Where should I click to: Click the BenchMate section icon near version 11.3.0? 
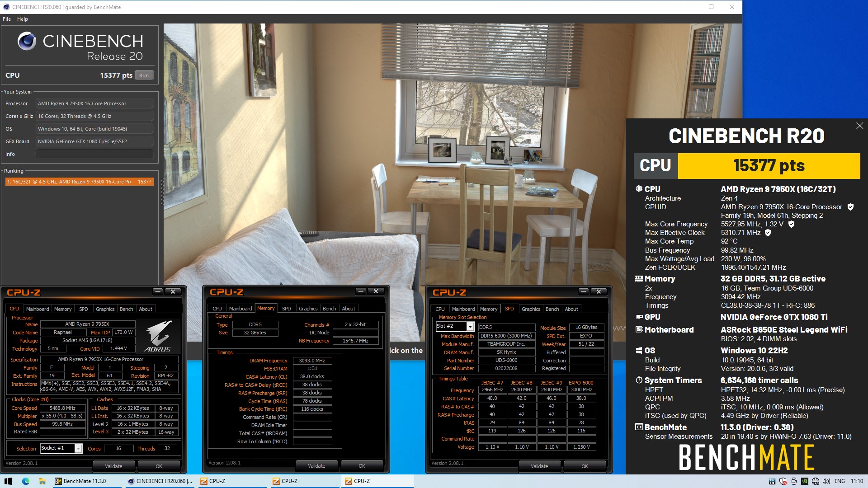(639, 427)
